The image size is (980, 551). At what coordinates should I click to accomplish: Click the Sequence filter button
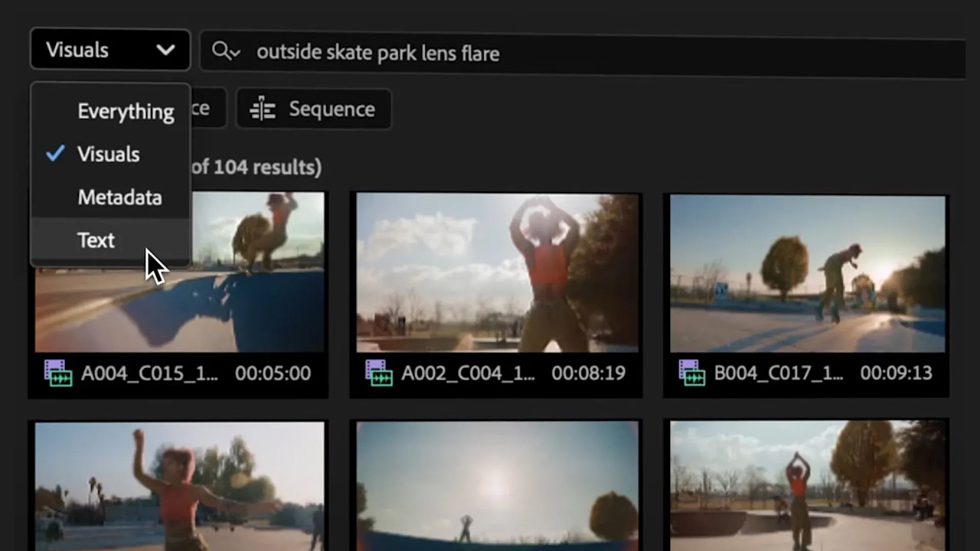314,109
